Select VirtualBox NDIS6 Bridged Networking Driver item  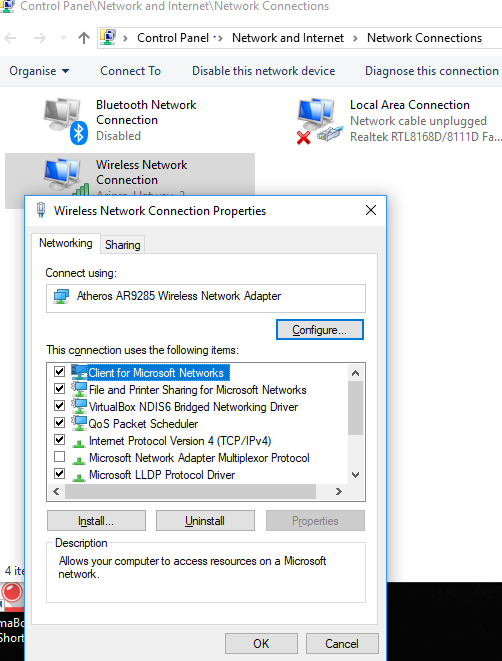point(193,407)
